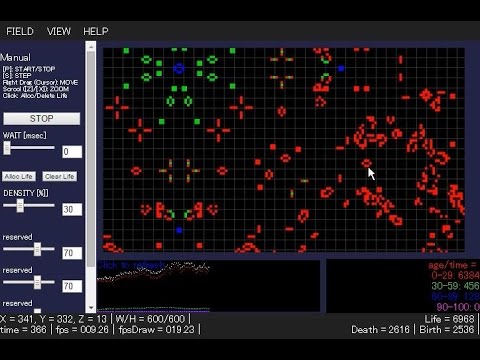Click the WAIT [msec] slider handle
480x360 pixels.
pyautogui.click(x=7, y=148)
